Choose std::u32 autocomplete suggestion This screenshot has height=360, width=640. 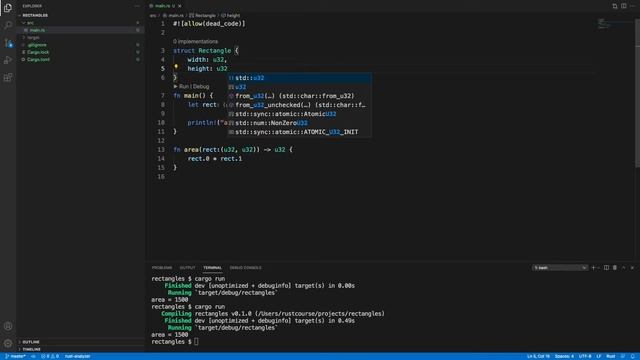click(x=299, y=78)
